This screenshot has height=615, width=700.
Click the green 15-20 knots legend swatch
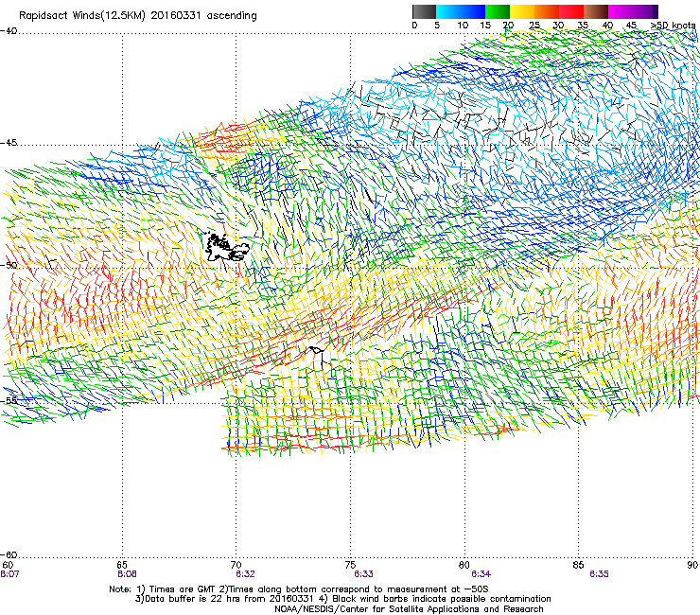point(498,11)
